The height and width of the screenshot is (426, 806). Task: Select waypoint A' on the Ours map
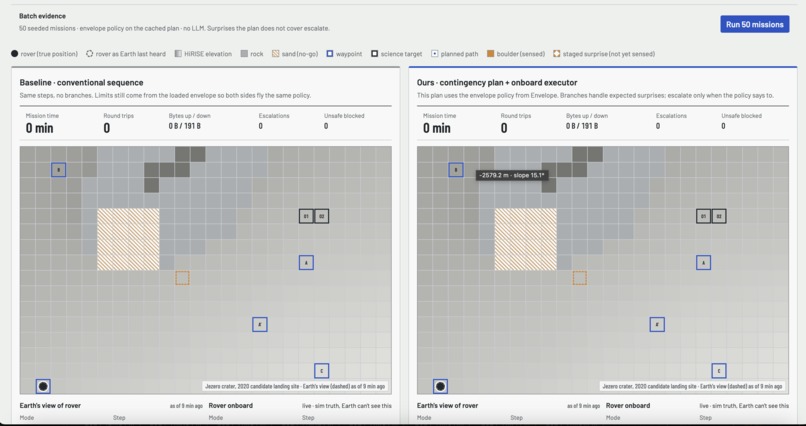pos(657,324)
